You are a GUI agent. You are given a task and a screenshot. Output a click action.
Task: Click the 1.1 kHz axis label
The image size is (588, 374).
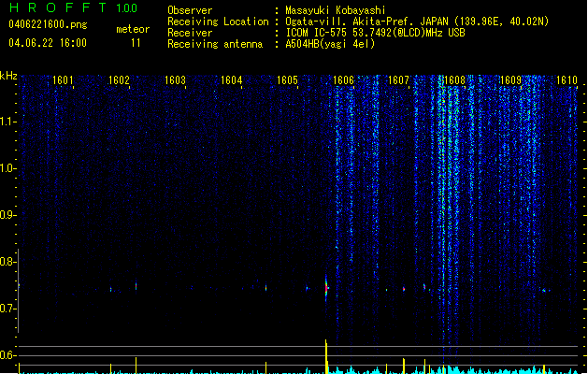tap(8, 122)
